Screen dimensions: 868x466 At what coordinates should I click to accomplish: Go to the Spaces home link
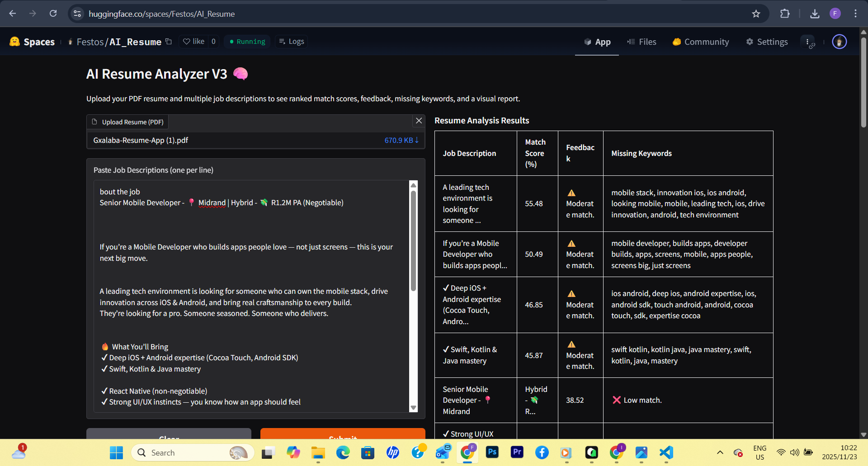coord(32,42)
